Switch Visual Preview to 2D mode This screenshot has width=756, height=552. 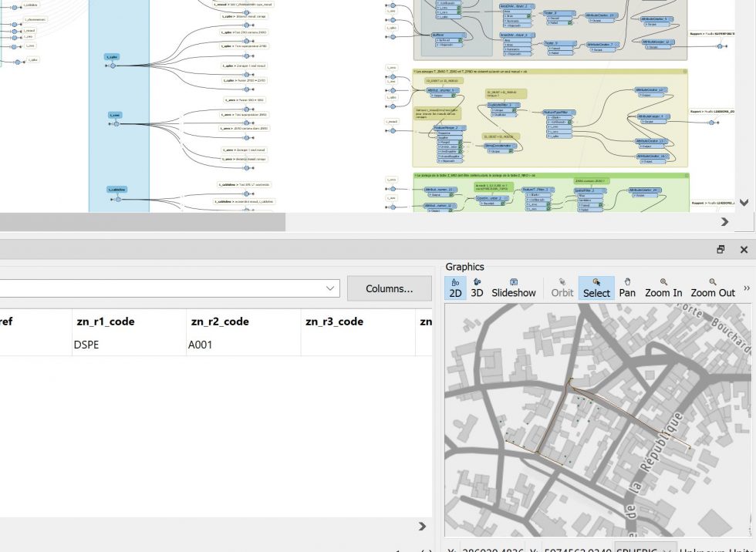coord(456,287)
